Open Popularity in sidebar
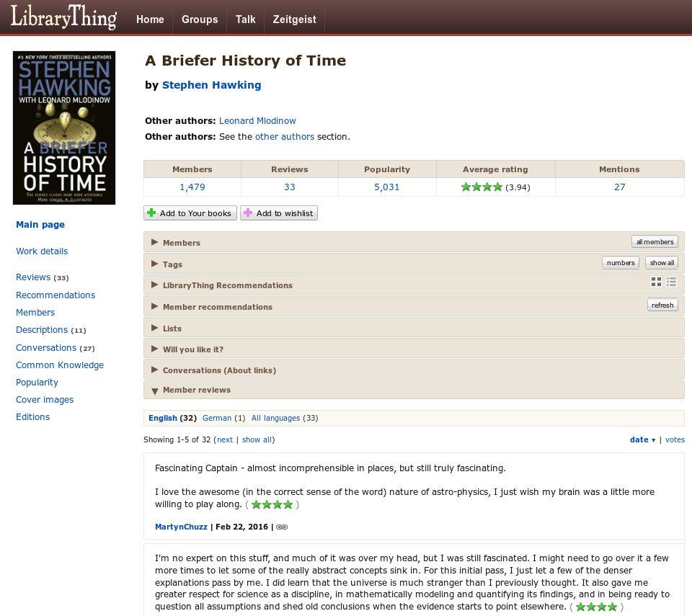 pos(37,382)
